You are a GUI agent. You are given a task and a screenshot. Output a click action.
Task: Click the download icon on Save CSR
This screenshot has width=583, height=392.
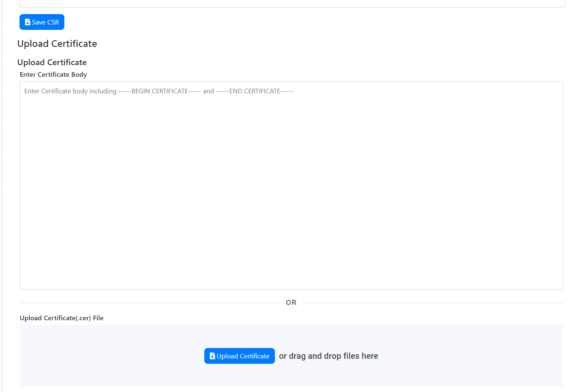[x=27, y=22]
